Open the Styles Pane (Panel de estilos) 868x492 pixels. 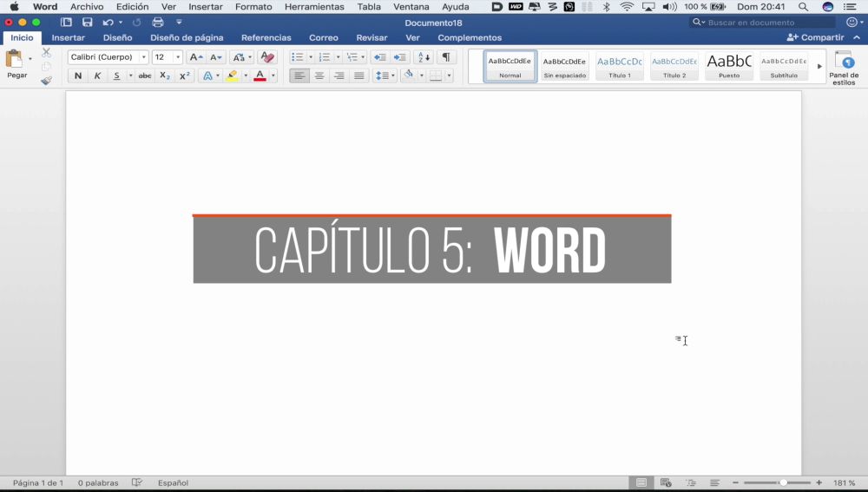[x=844, y=68]
